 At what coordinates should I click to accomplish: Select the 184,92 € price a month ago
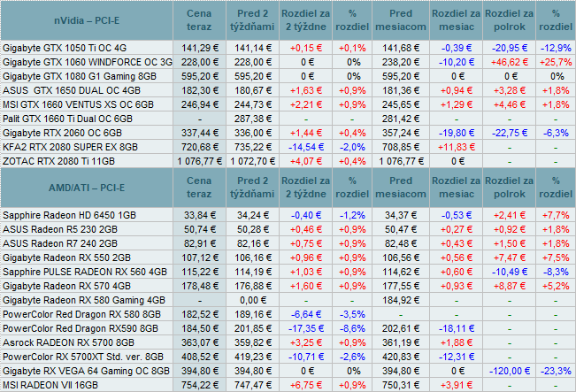[x=401, y=300]
